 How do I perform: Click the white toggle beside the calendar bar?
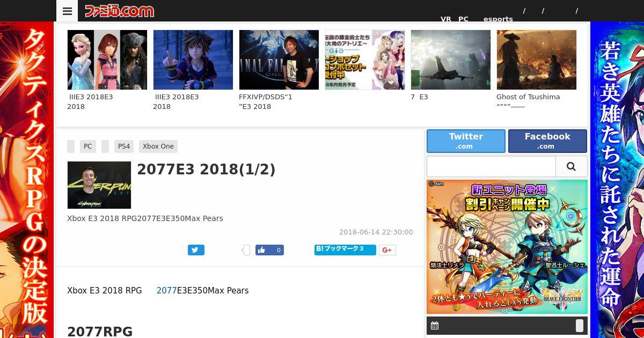click(x=580, y=326)
